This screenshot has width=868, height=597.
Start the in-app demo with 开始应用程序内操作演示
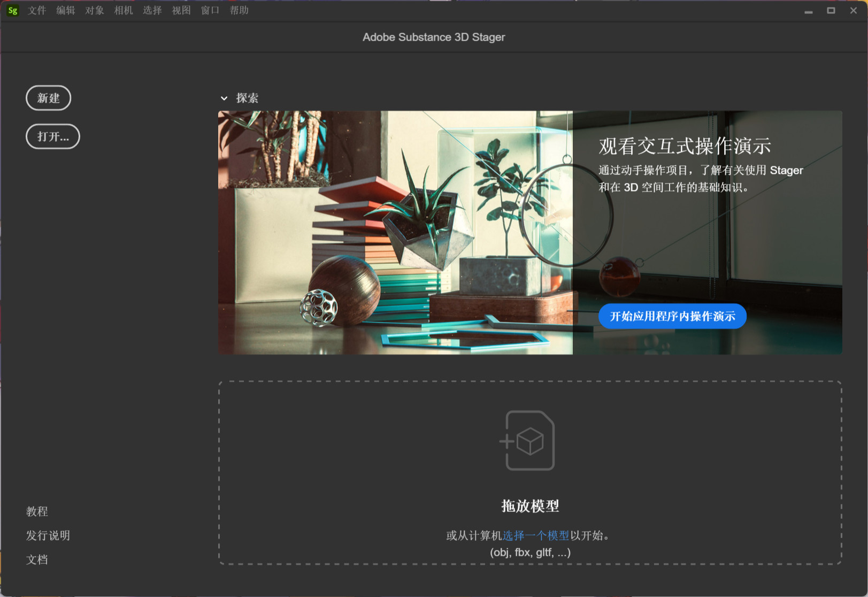click(x=672, y=316)
